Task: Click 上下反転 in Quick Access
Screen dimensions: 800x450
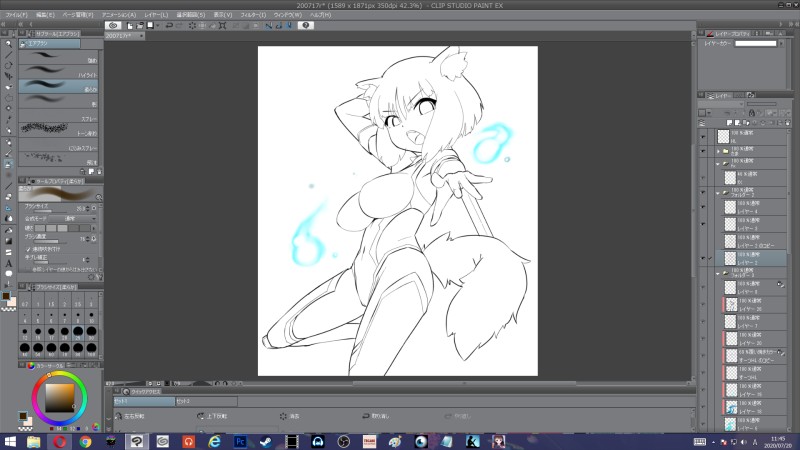Action: point(212,416)
